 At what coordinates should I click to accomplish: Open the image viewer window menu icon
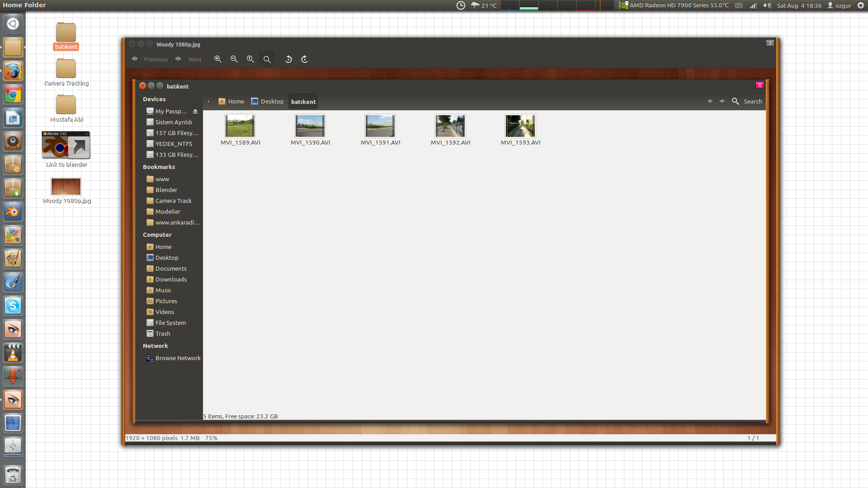[770, 43]
